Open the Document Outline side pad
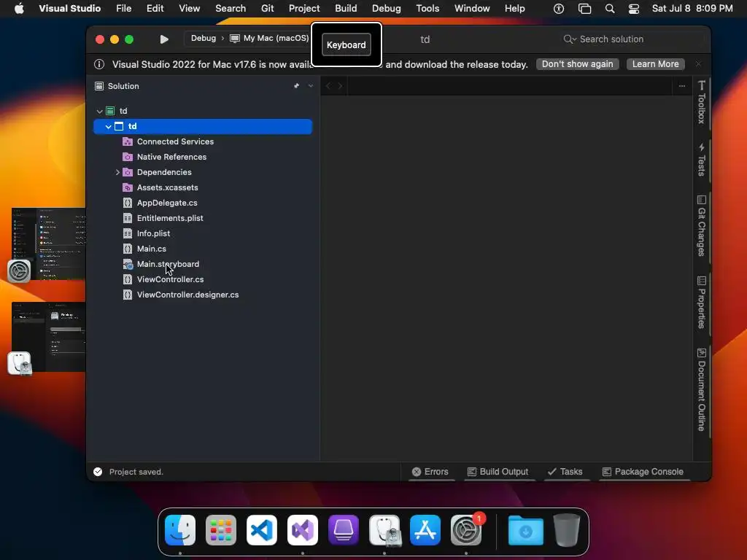Image resolution: width=747 pixels, height=560 pixels. click(x=701, y=390)
